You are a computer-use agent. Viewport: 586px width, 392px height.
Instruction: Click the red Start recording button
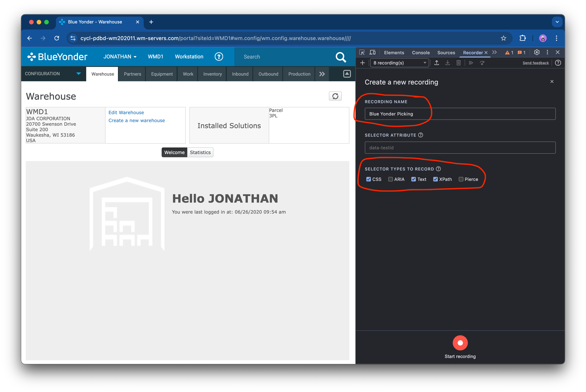click(460, 343)
